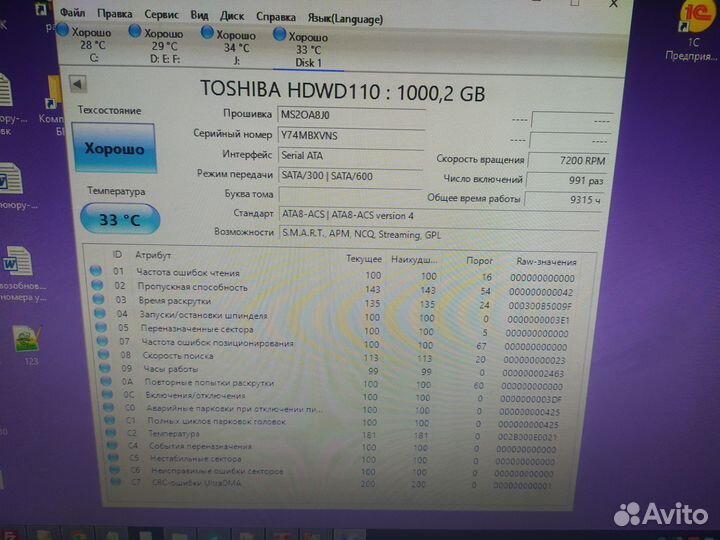720x540 pixels.
Task: Click the status icon for attribute 01
Action: 96,270
